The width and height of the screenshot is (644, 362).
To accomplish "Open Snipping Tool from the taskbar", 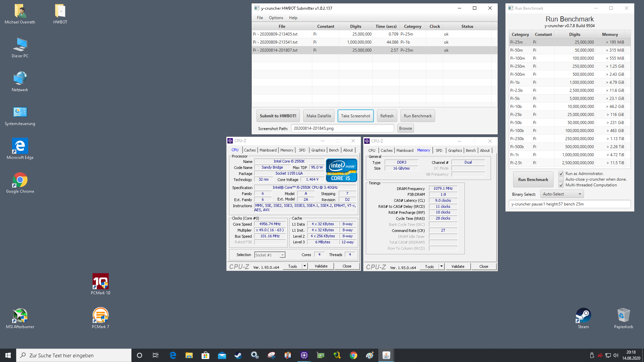I will tap(271, 355).
